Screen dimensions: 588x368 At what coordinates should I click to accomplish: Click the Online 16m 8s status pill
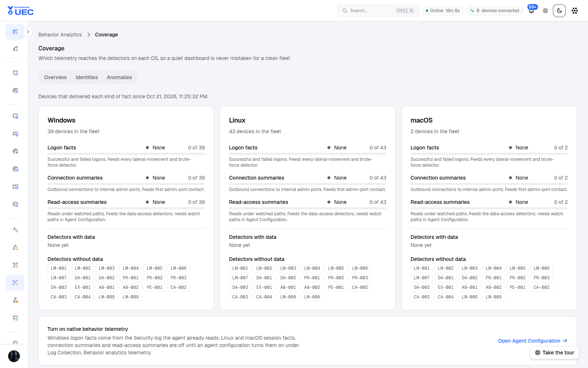pos(443,11)
